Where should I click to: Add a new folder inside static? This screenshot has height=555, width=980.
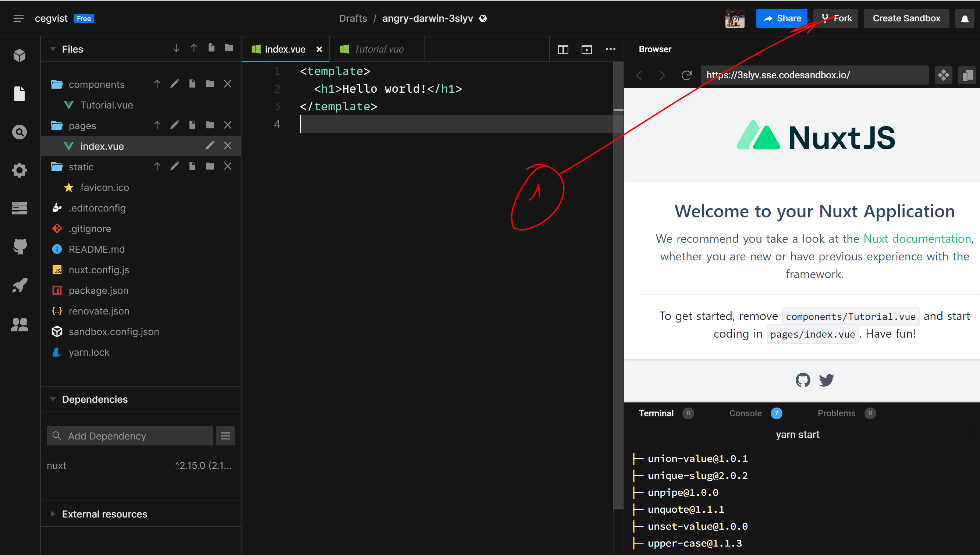pos(210,166)
